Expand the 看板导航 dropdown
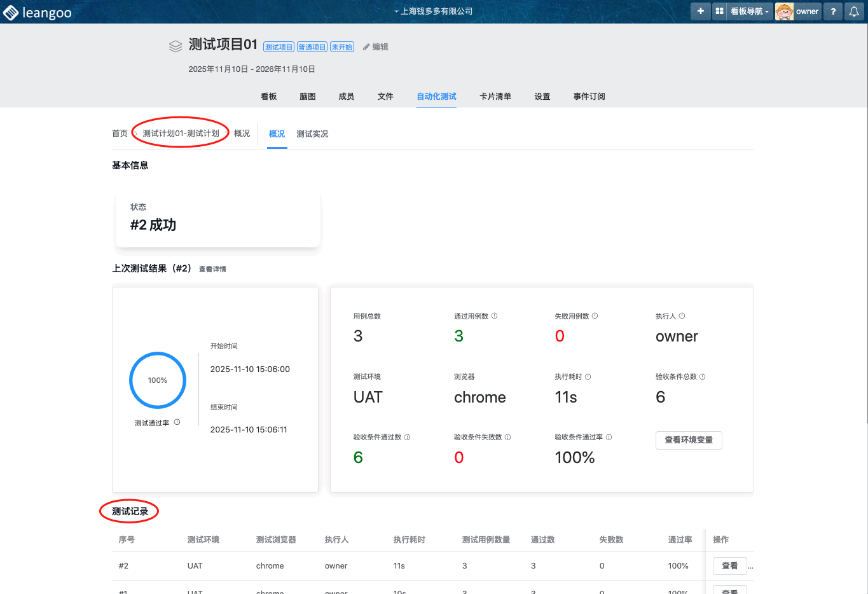The image size is (868, 594). pos(749,11)
